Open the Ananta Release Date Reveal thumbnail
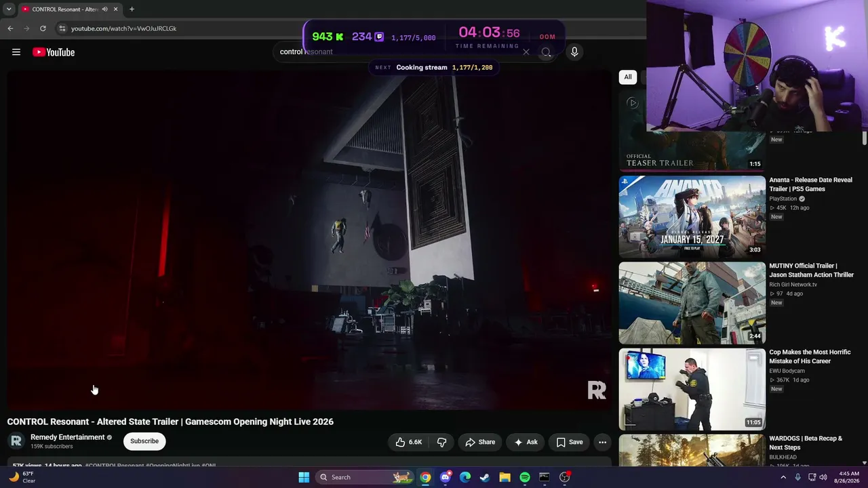The image size is (868, 488). point(692,216)
